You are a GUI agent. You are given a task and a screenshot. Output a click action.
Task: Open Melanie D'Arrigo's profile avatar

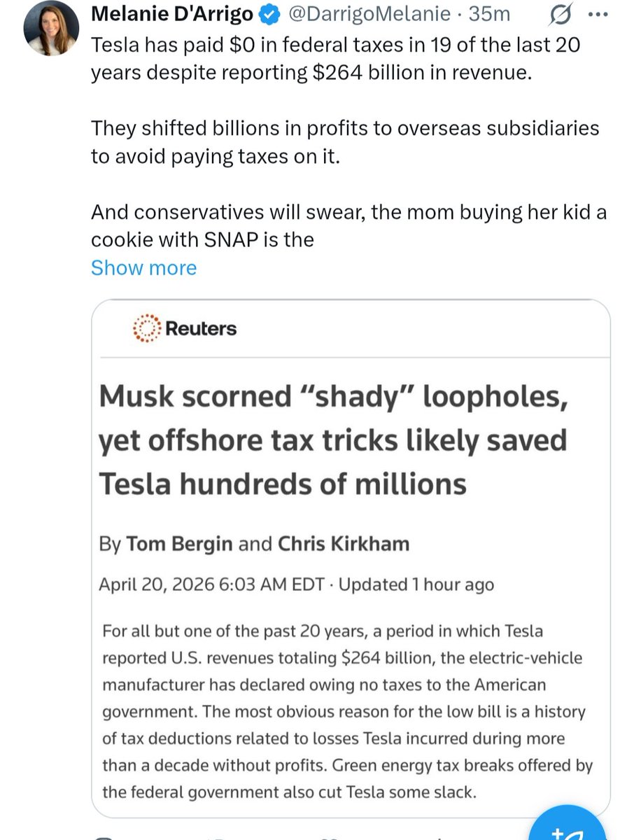[x=50, y=28]
